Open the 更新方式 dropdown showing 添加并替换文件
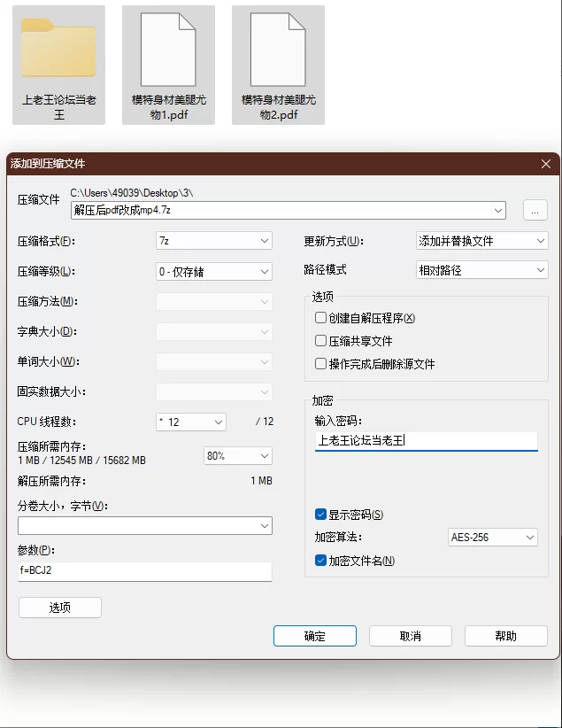This screenshot has width=562, height=728. point(481,241)
